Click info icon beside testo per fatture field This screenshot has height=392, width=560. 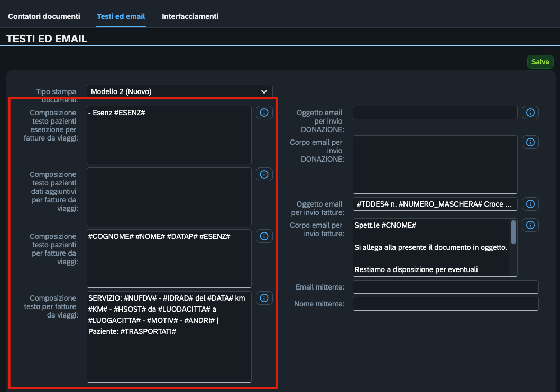(264, 298)
